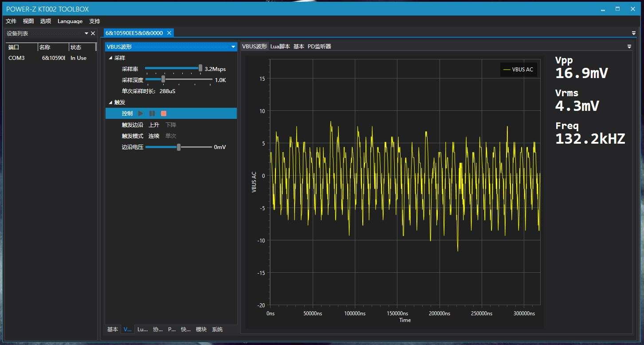Maximize the POWER-Z KT002 TOOLBOX window
The height and width of the screenshot is (345, 644).
[617, 9]
